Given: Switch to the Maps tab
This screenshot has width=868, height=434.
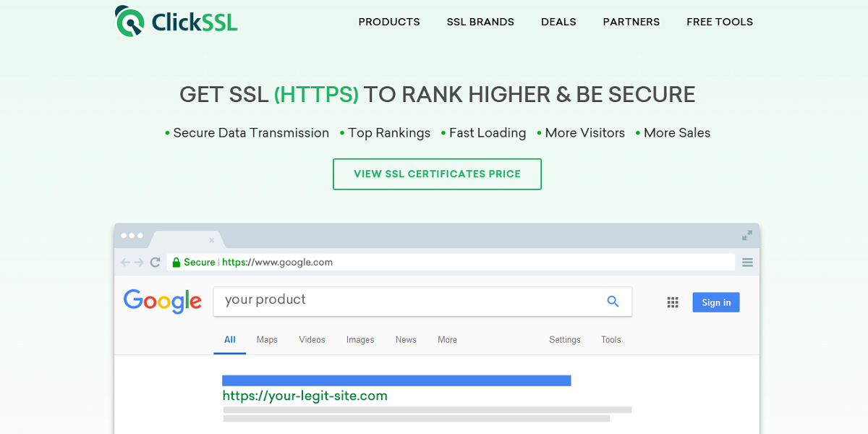Looking at the screenshot, I should [267, 340].
